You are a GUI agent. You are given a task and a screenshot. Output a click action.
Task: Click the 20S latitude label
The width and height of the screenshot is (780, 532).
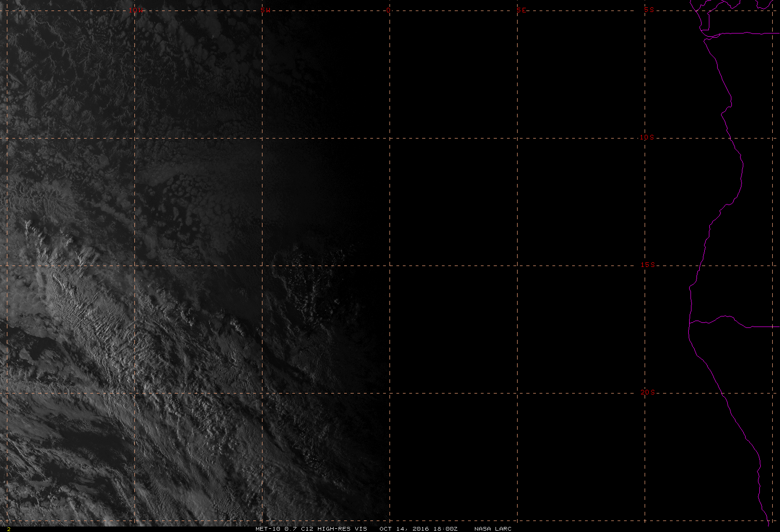point(647,392)
